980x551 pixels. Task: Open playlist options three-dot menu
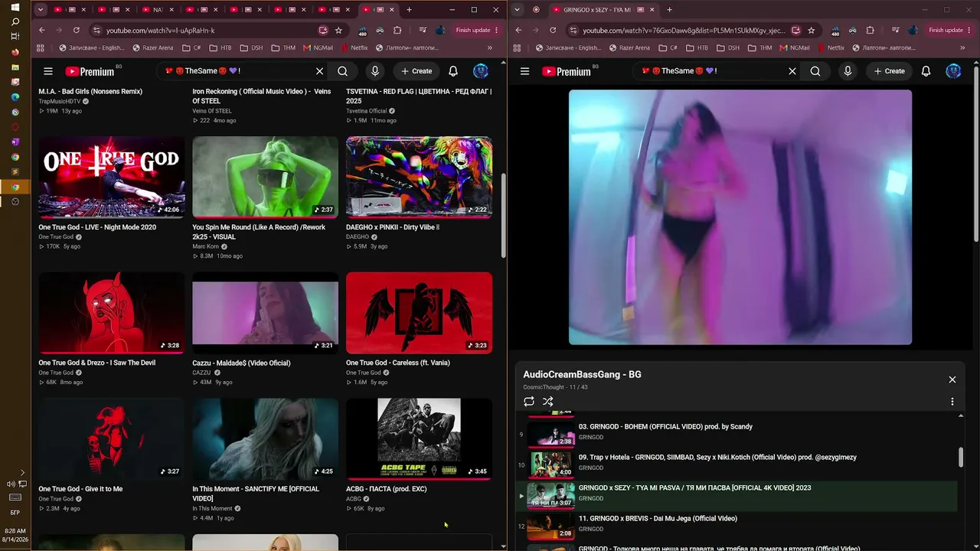952,401
